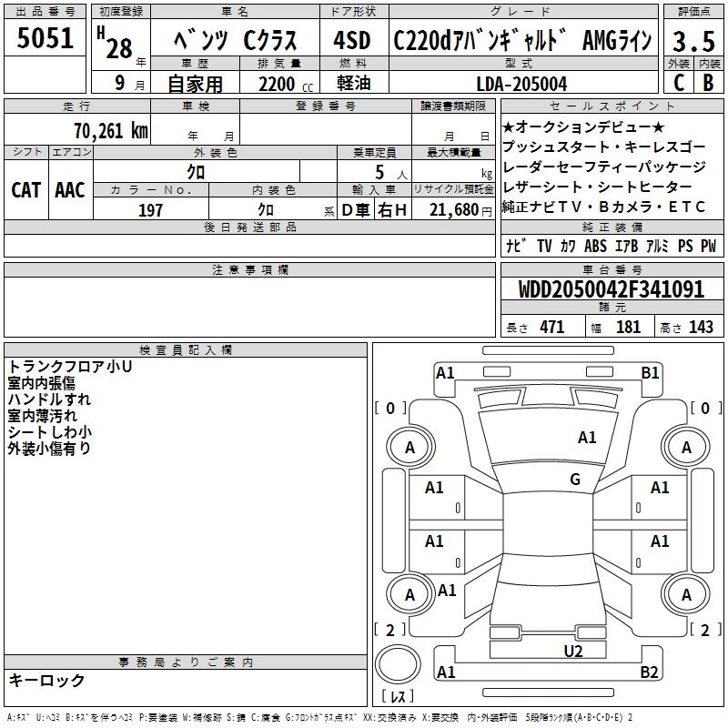The image size is (728, 728).
Task: Click the color number 197
Action: pyautogui.click(x=150, y=210)
